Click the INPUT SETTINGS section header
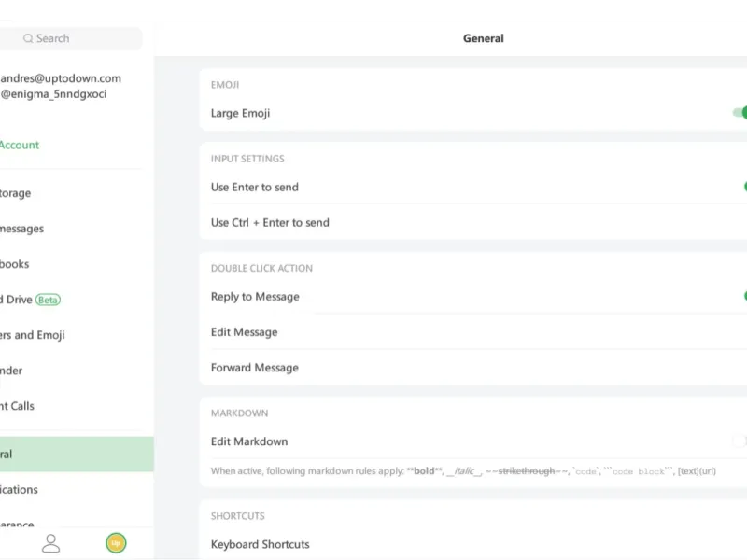 coord(247,159)
